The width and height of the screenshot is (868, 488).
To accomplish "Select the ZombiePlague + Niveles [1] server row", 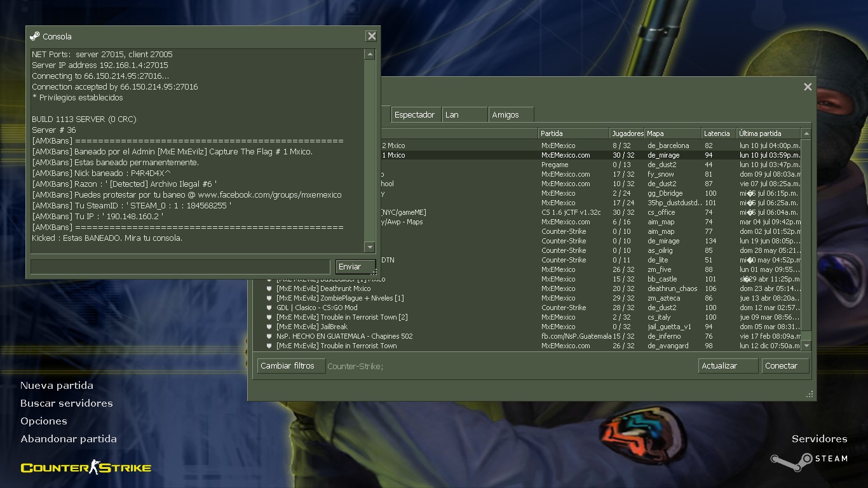I will 527,298.
